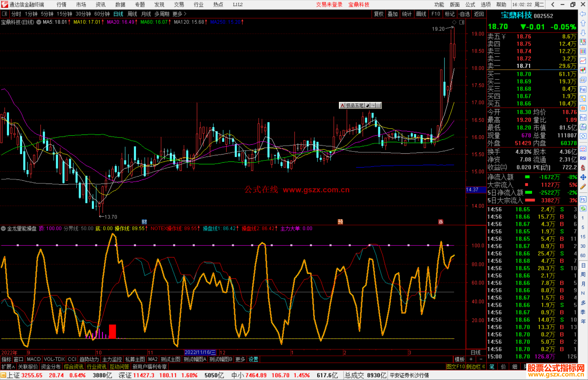Click the blue cross-arrows move icon
588x380 pixels.
click(583, 177)
